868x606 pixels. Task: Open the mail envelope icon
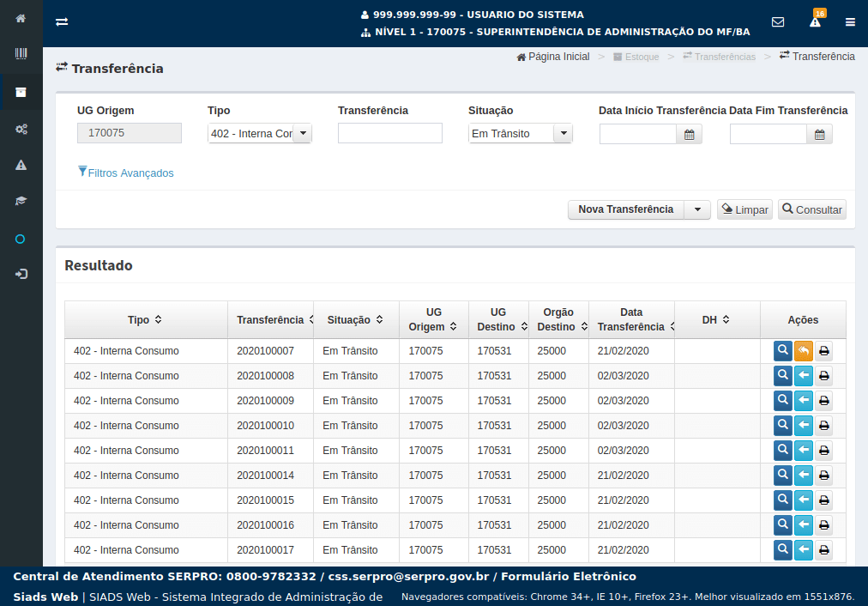pos(778,22)
